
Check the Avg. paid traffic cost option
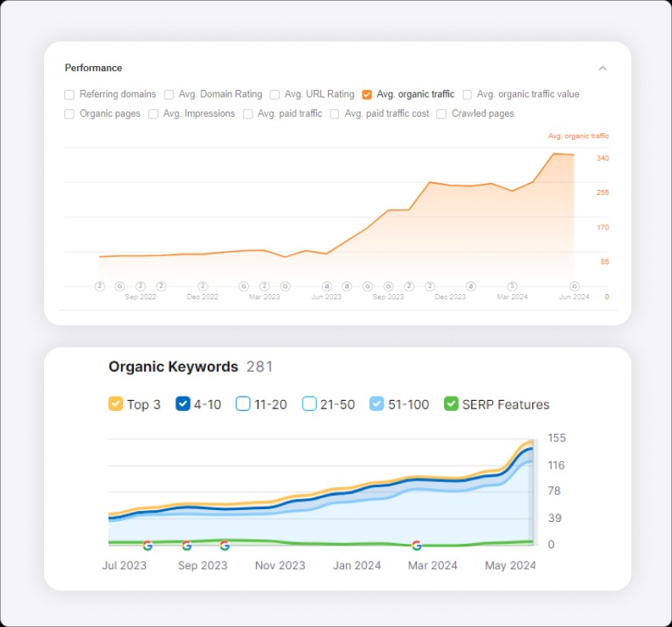click(335, 114)
